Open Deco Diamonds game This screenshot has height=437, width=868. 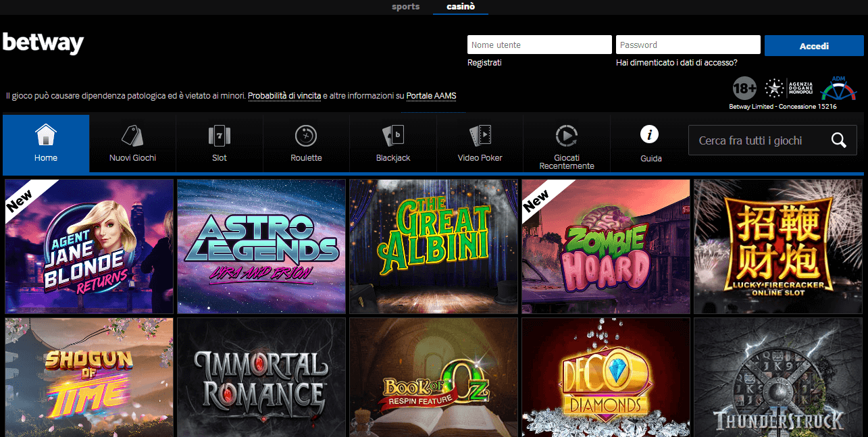click(606, 378)
